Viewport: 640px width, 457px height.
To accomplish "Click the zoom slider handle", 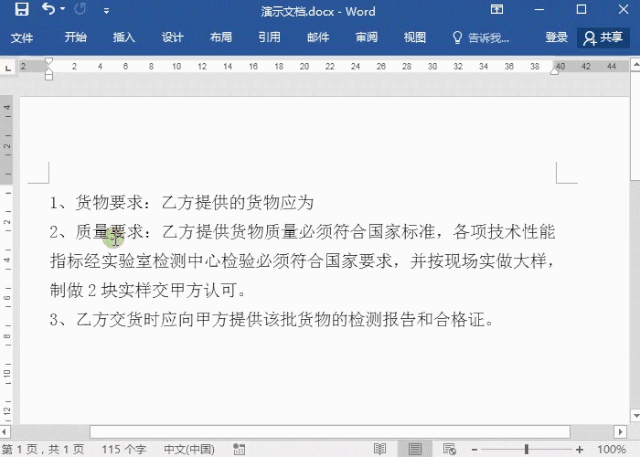I will tap(527, 450).
